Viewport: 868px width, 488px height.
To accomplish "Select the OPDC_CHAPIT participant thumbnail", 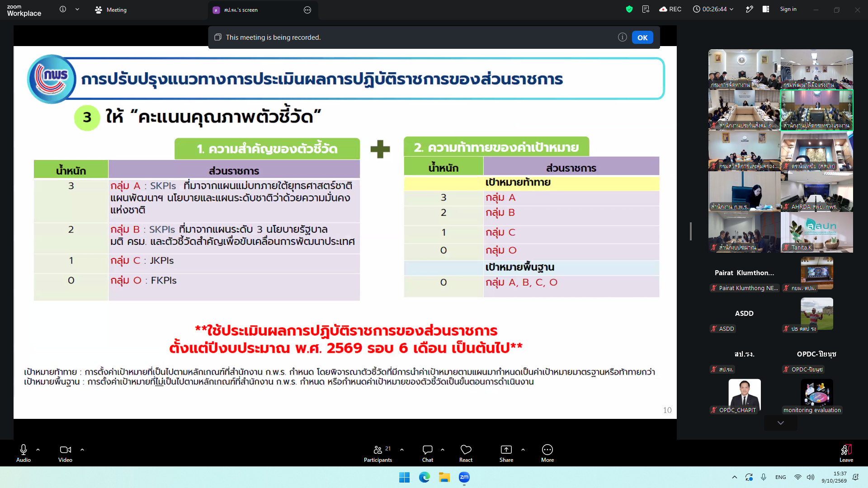I will pos(744,396).
